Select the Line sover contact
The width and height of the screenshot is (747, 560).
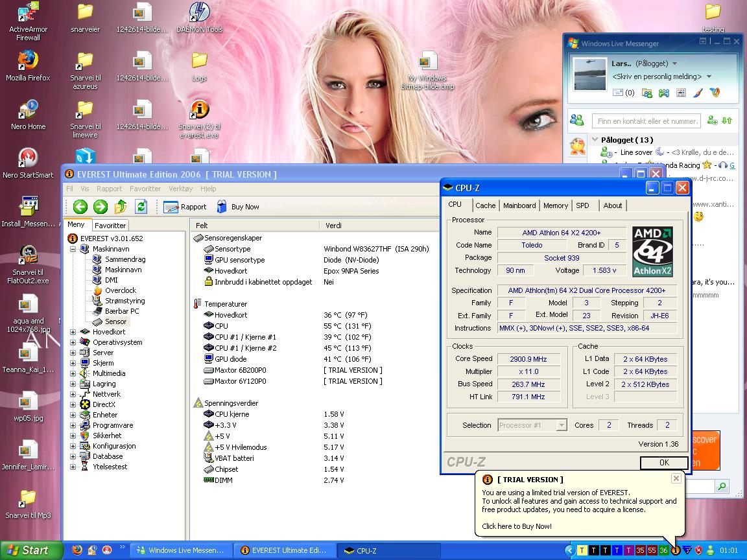[x=667, y=152]
